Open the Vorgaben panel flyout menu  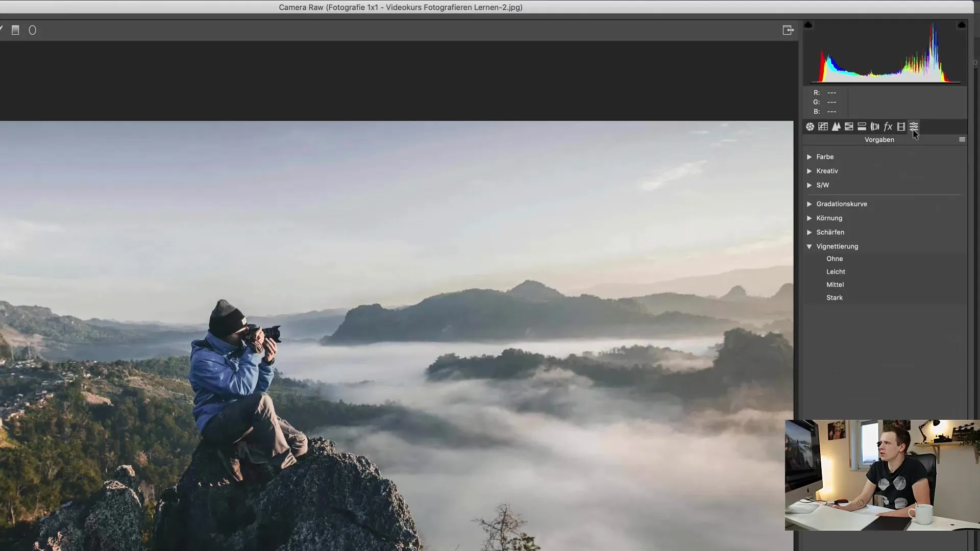962,139
